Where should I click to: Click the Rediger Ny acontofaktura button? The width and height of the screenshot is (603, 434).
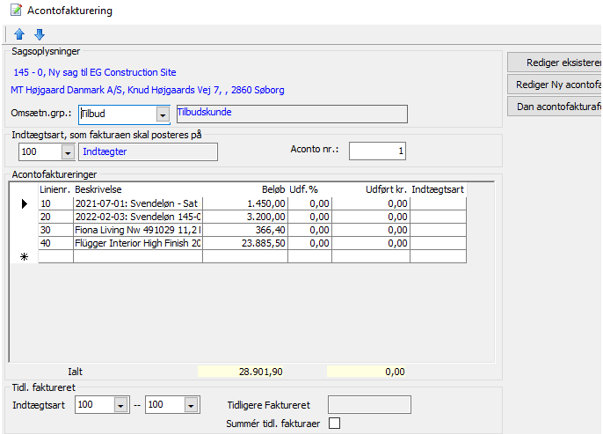click(555, 84)
